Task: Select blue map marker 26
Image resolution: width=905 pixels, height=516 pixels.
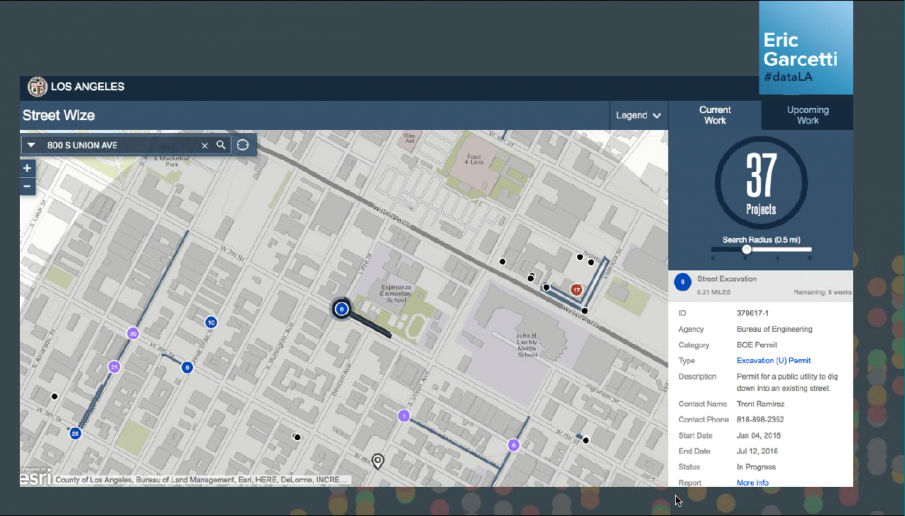Action: click(75, 433)
